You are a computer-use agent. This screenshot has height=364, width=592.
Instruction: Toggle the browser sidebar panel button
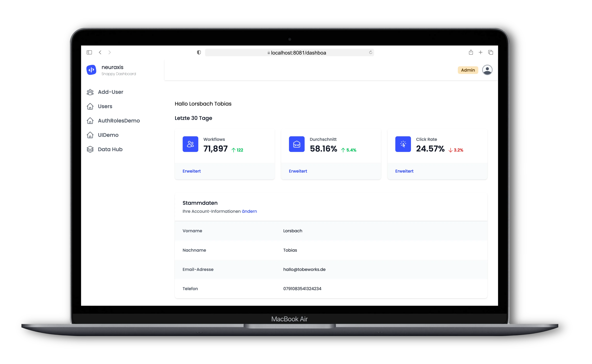(x=89, y=52)
